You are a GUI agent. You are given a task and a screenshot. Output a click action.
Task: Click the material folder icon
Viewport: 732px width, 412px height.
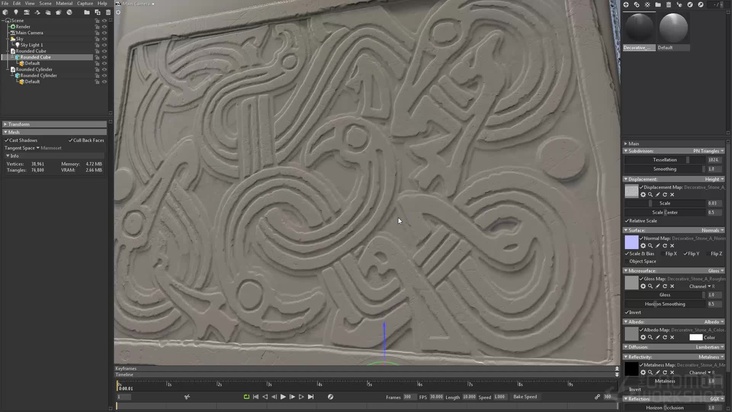click(x=658, y=5)
